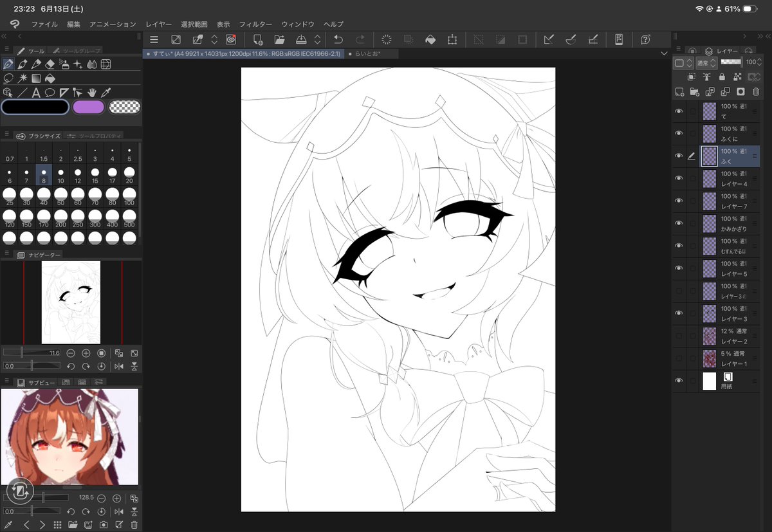Click the Fill icon in command bar
Image resolution: width=772 pixels, height=532 pixels.
(430, 39)
